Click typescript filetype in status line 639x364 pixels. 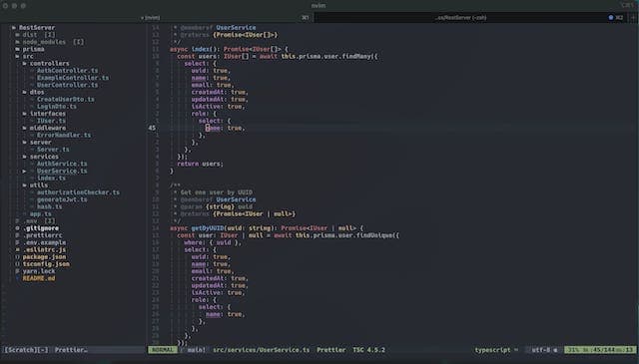pos(492,350)
